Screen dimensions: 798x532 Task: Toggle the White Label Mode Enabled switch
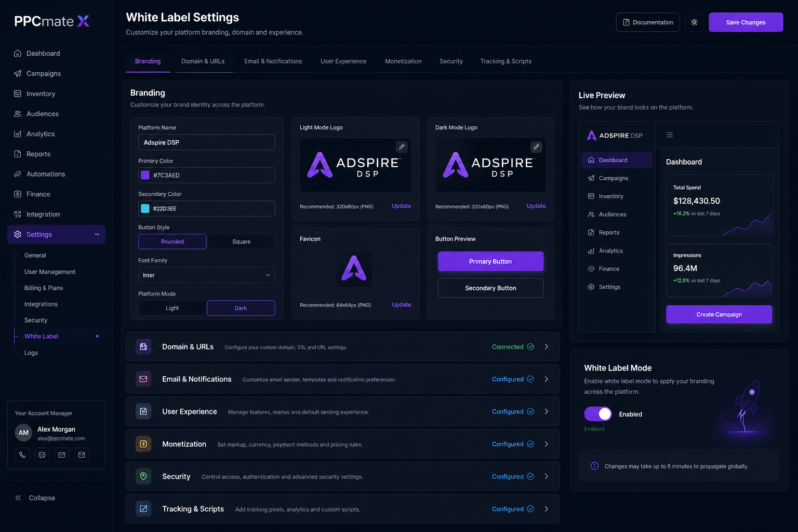(x=598, y=414)
